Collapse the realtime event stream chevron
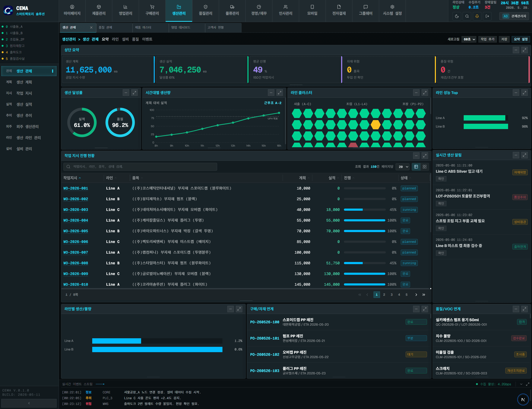The image size is (532, 409). point(521,384)
